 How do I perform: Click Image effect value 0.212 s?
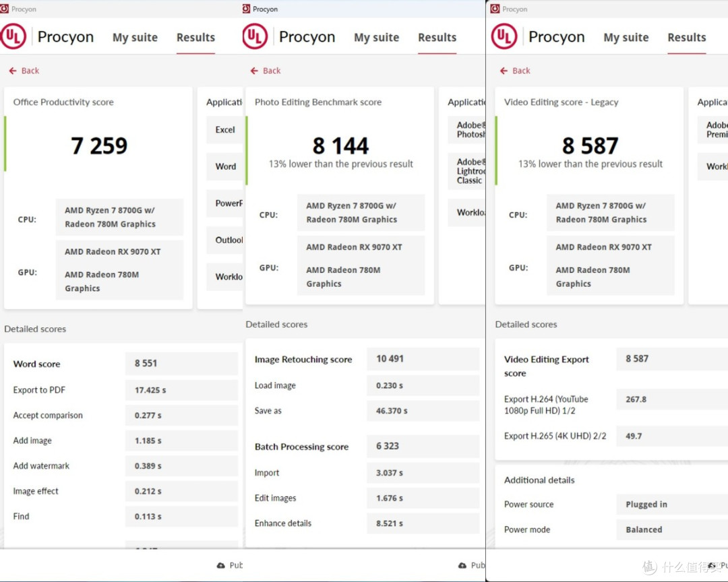click(x=181, y=491)
